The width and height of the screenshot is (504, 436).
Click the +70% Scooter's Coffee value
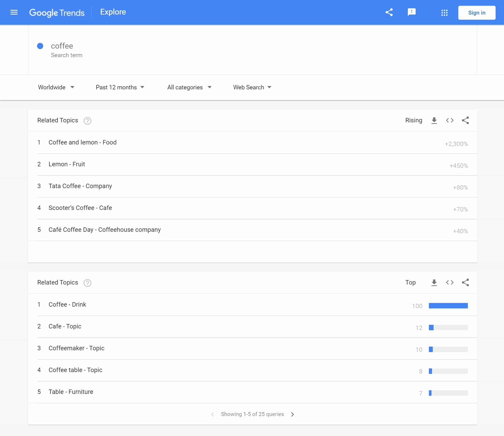pyautogui.click(x=460, y=209)
